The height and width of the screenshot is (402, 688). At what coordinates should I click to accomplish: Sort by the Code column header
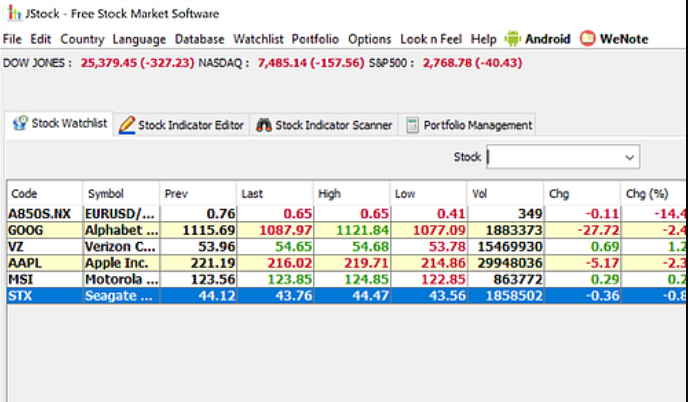pos(44,194)
